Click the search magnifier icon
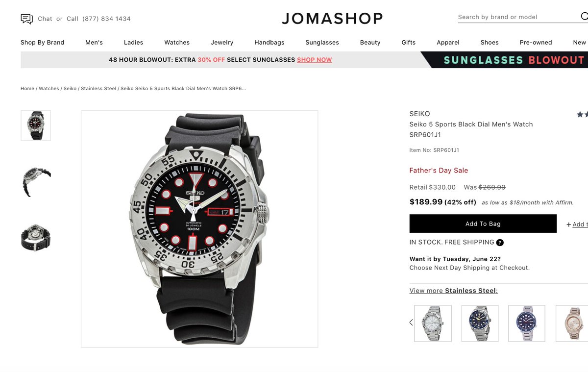The image size is (588, 372). pyautogui.click(x=584, y=17)
